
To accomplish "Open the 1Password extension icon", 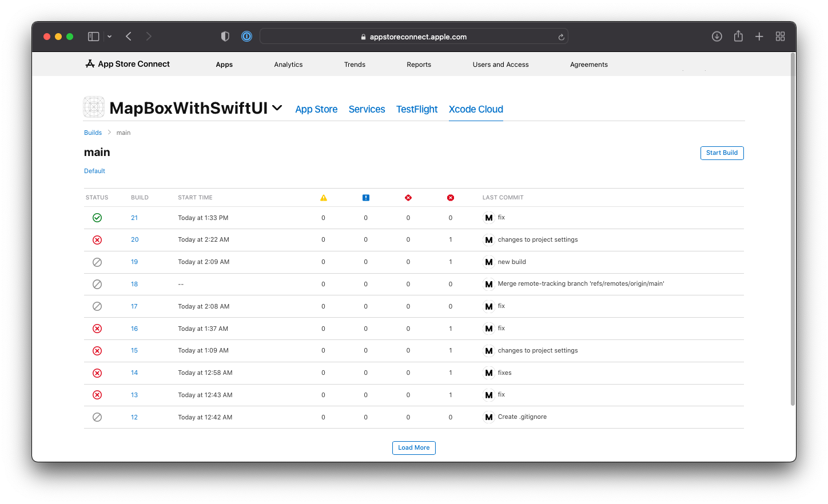I will 246,37.
